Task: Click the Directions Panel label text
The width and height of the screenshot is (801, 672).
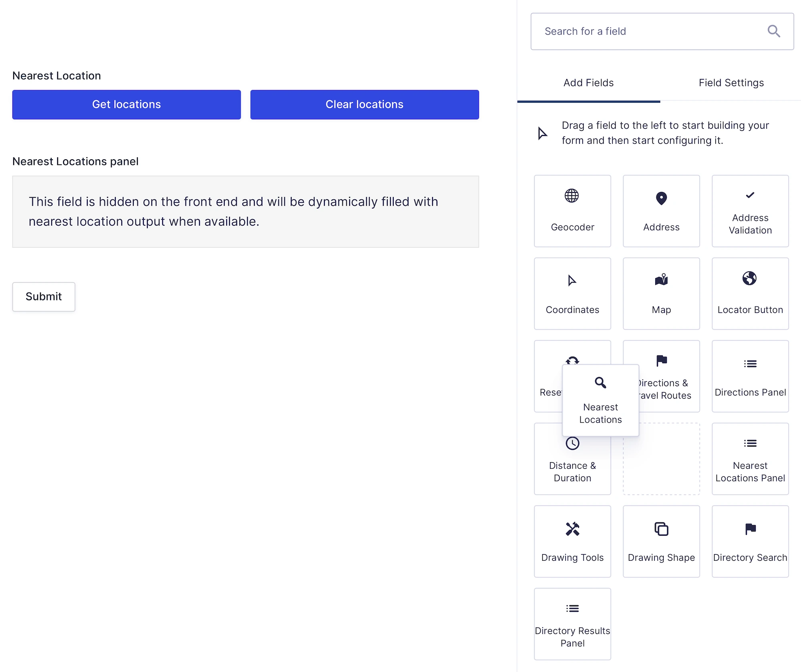Action: tap(750, 392)
